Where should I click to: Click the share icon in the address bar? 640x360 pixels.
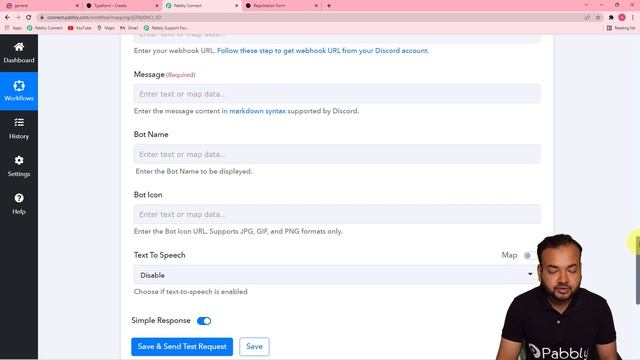click(x=587, y=18)
